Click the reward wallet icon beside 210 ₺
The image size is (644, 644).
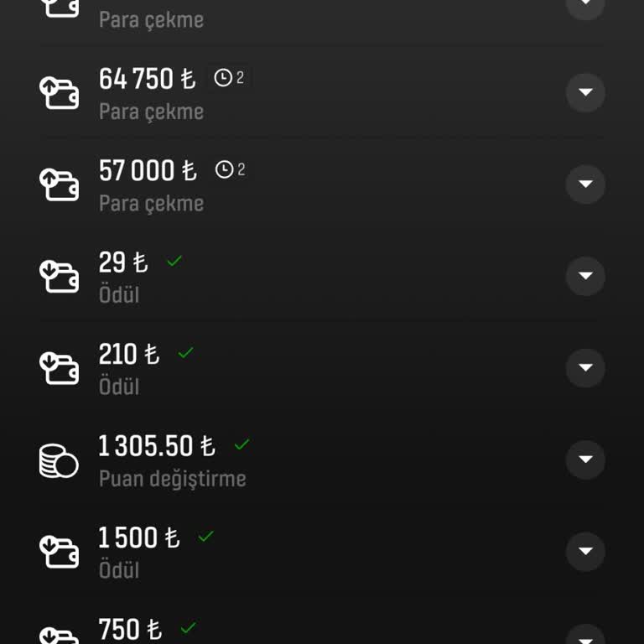[x=59, y=367]
